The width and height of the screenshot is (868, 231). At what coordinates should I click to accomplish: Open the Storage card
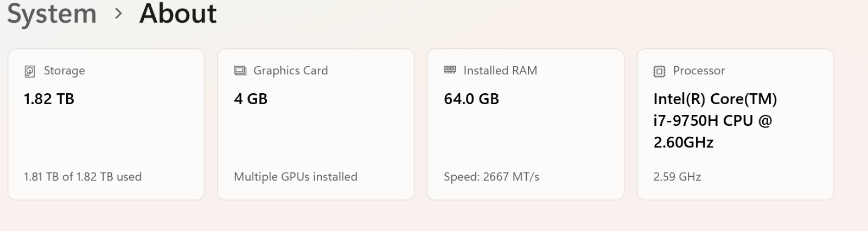tap(106, 125)
